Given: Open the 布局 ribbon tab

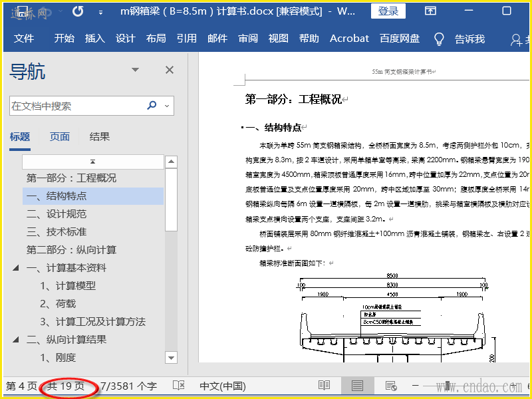Looking at the screenshot, I should [x=156, y=39].
